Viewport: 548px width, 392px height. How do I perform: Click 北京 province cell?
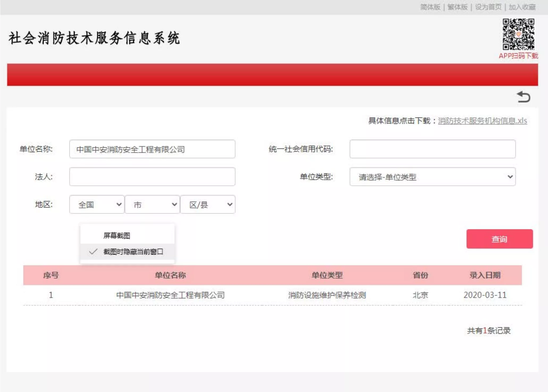coord(420,295)
